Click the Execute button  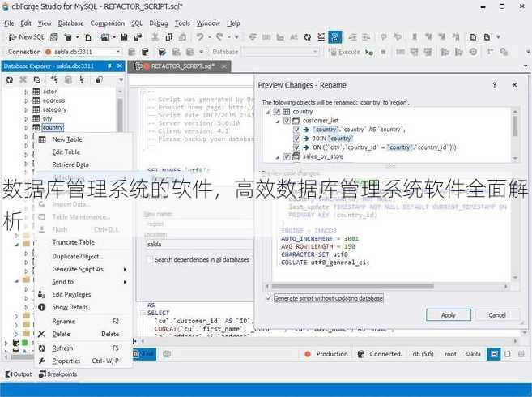[x=345, y=52]
